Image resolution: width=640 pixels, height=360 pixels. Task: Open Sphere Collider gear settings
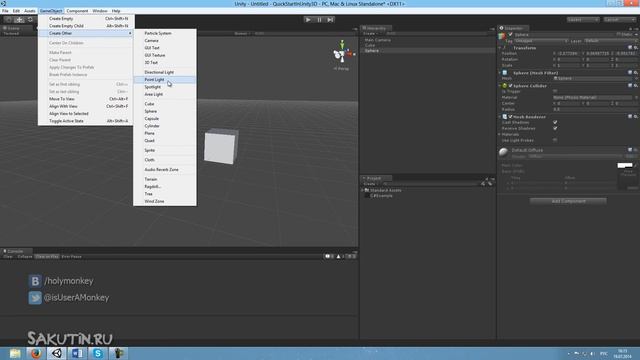[636, 86]
